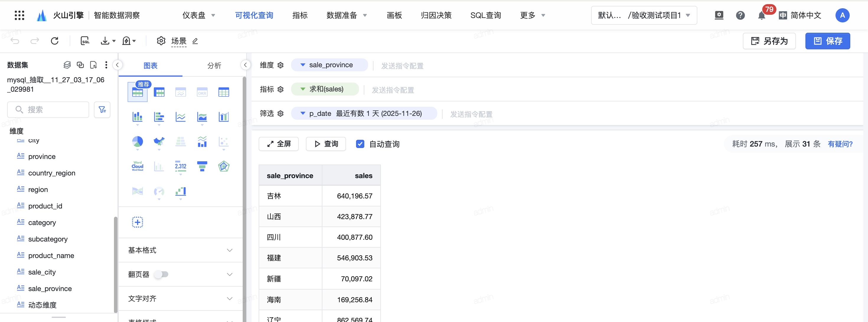The width and height of the screenshot is (868, 322).
Task: Click the dataset filter icon
Action: coord(102,110)
